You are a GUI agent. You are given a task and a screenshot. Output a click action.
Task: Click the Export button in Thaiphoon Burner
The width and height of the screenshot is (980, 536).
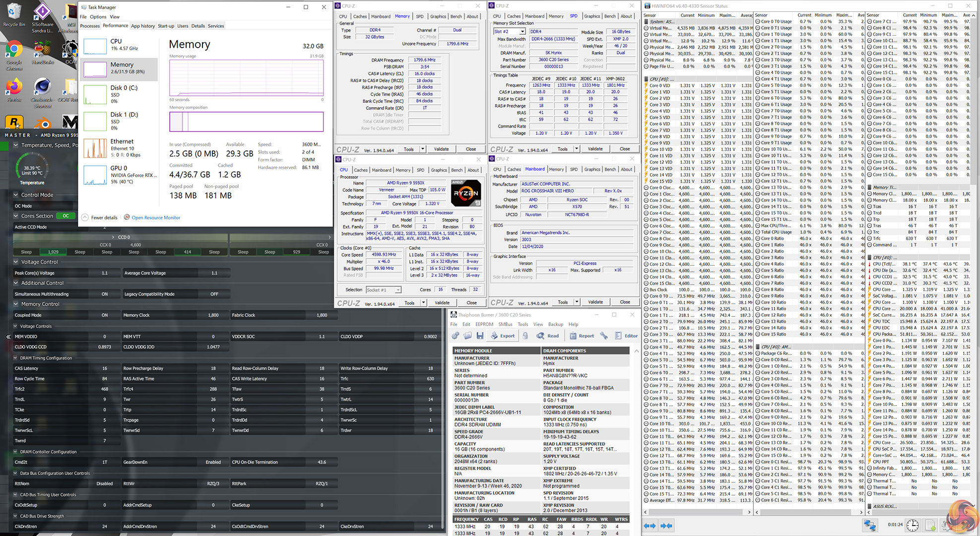(503, 335)
